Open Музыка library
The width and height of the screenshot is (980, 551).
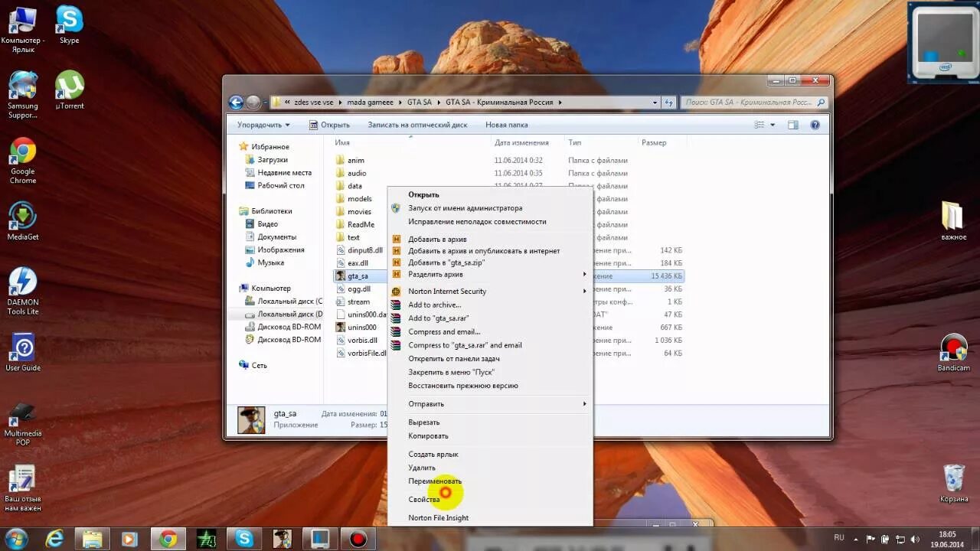[x=270, y=262]
